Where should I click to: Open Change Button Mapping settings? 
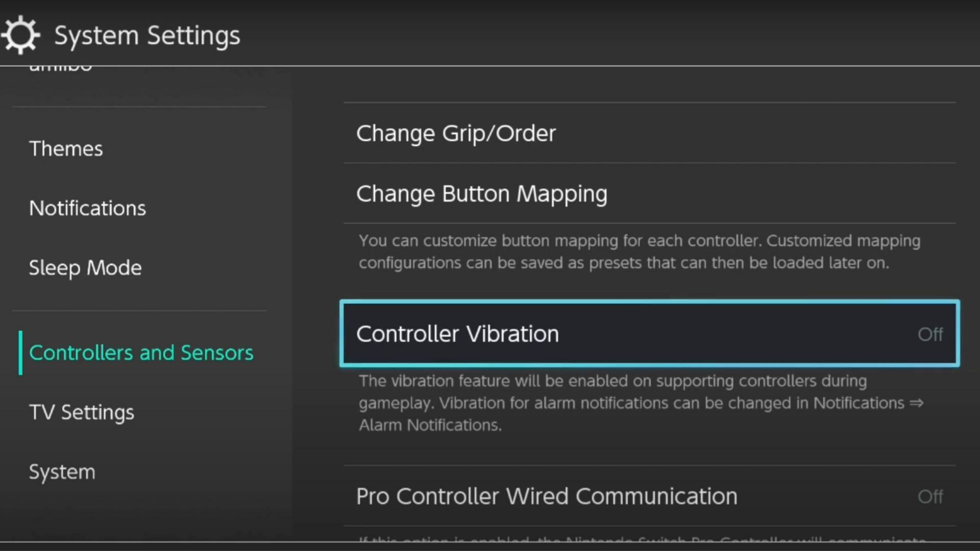[481, 194]
